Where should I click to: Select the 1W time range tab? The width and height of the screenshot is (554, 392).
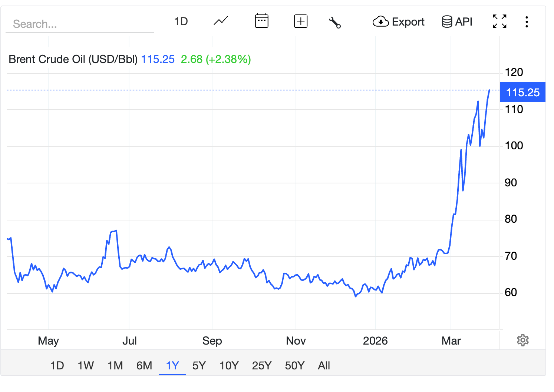point(86,366)
